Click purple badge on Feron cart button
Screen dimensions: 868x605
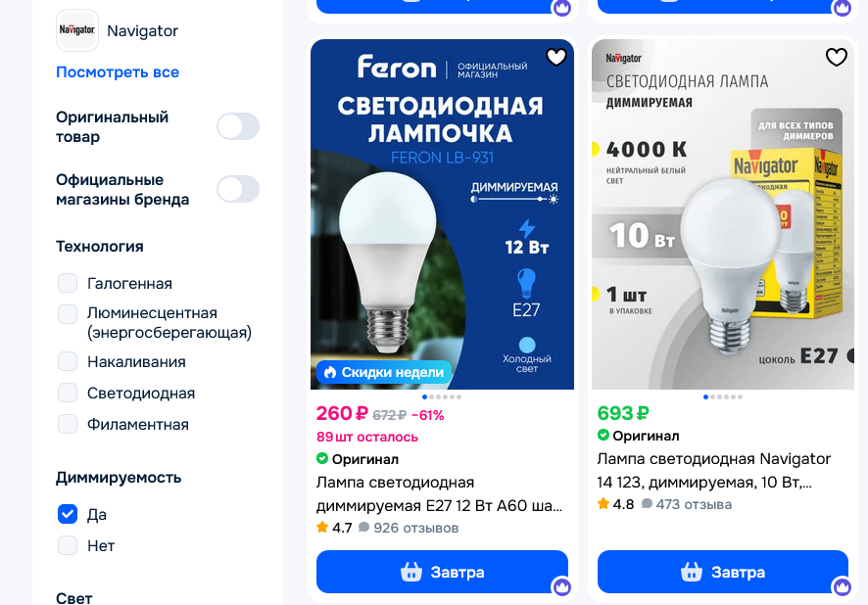[x=562, y=586]
